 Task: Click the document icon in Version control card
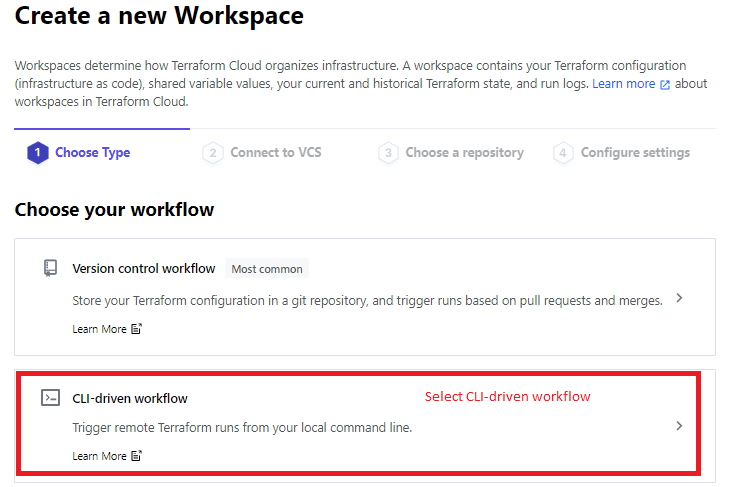click(137, 329)
